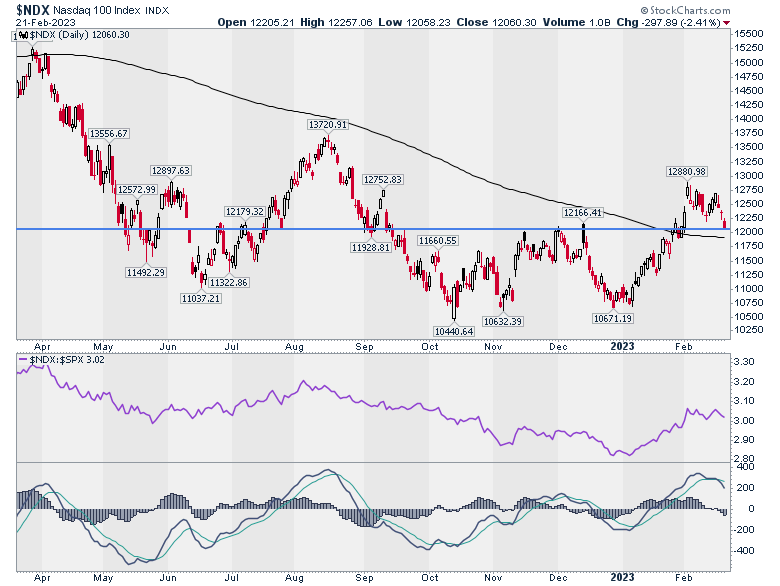Click the 11492.29 low label
The height and width of the screenshot is (586, 780).
point(145,272)
